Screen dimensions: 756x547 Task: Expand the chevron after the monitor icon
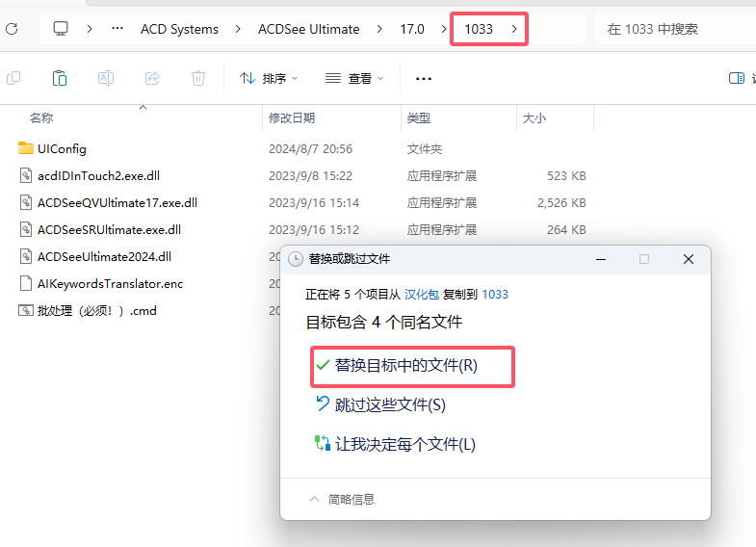coord(90,29)
